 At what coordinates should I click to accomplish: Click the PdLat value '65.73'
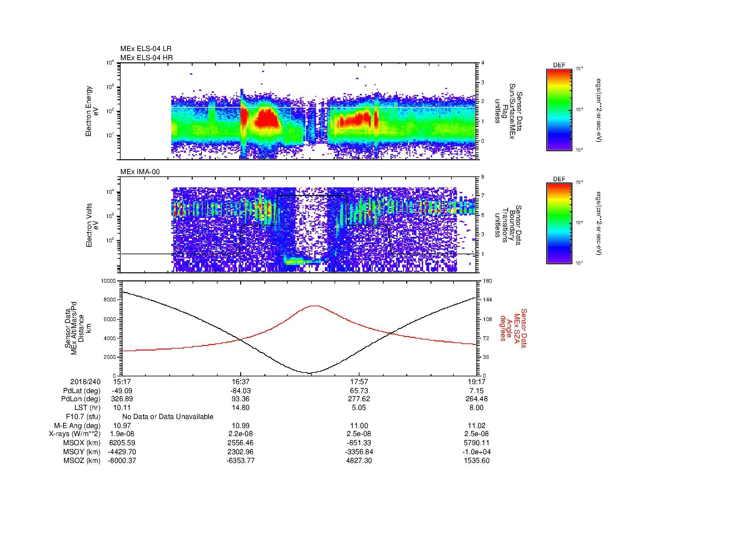[359, 391]
